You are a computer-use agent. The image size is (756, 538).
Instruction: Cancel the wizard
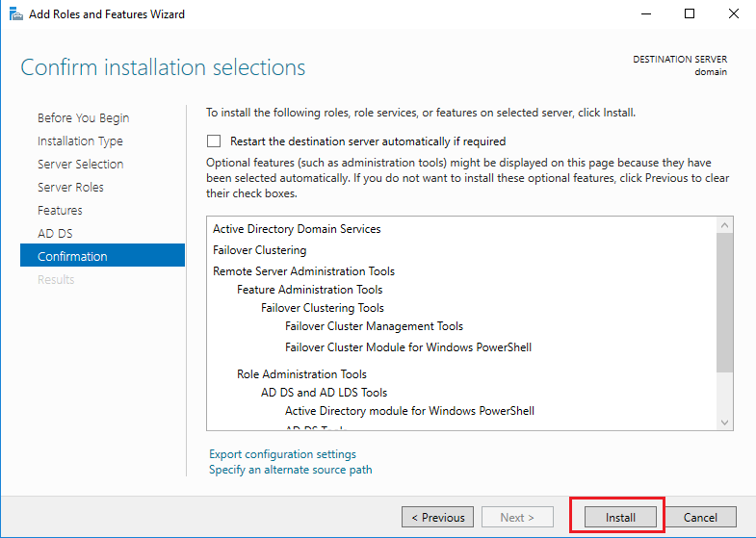701,518
